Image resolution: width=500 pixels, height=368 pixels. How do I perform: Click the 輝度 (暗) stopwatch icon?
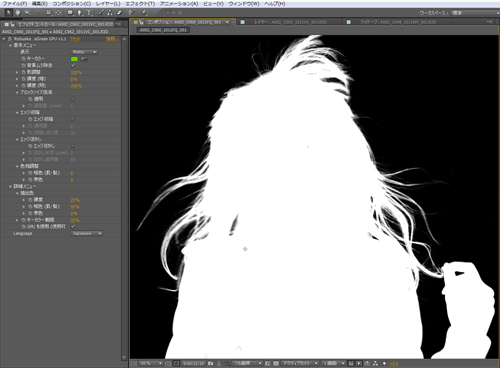coord(23,79)
